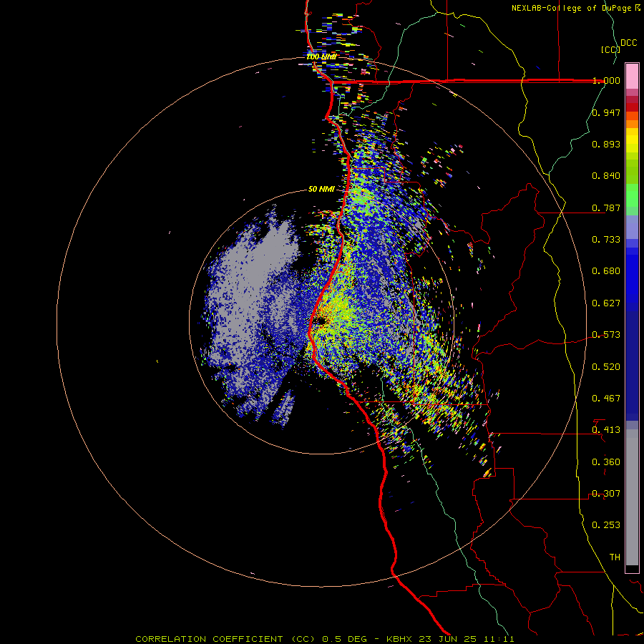Click the 0.520 scale value

(606, 367)
